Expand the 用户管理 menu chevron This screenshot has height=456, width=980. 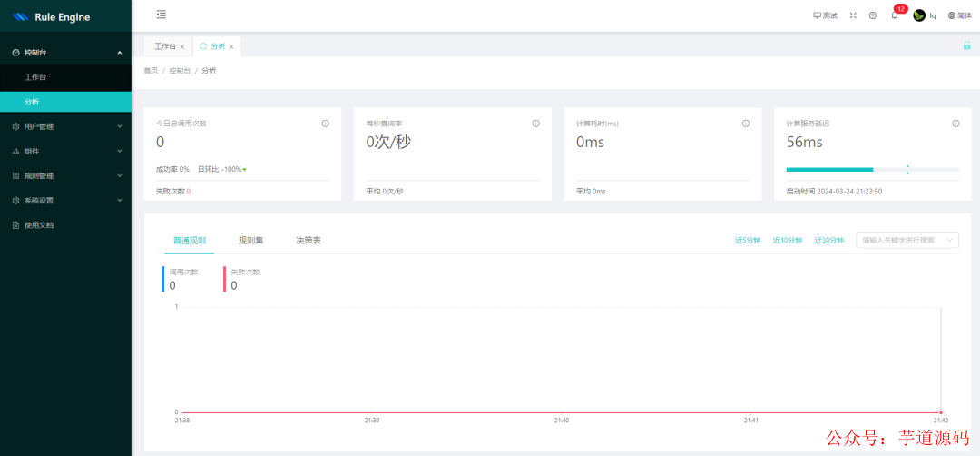pos(120,126)
